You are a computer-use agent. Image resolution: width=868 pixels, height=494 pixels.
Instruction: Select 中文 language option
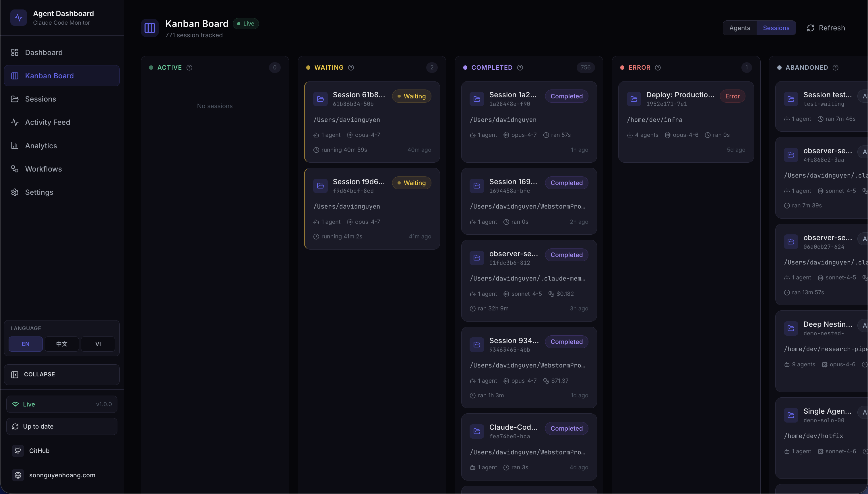pyautogui.click(x=62, y=344)
